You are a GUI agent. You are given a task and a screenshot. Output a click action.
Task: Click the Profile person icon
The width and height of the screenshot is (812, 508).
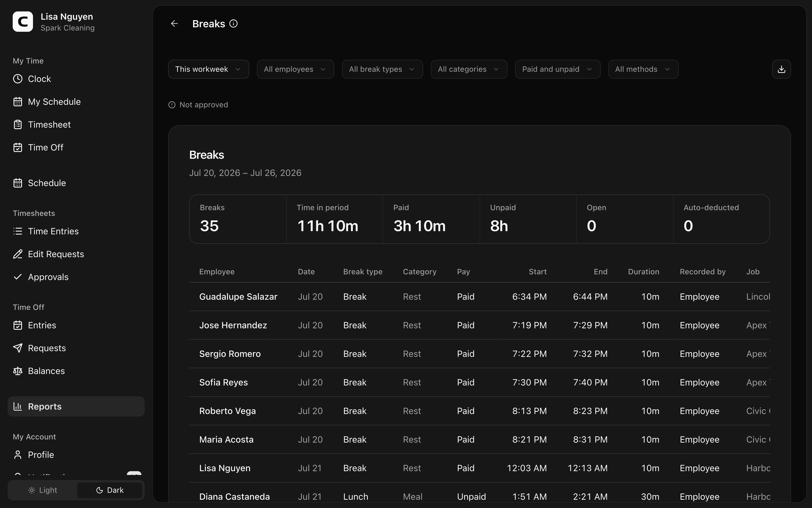[x=18, y=455]
